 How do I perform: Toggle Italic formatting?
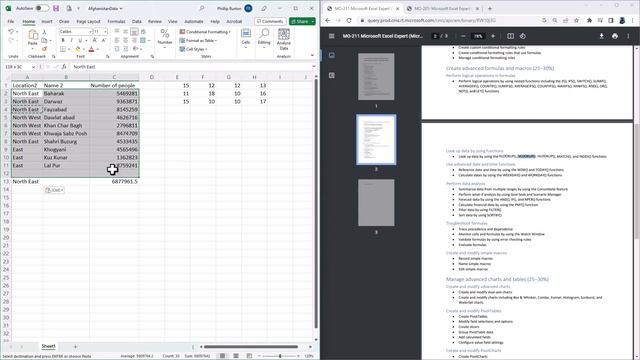71,40
